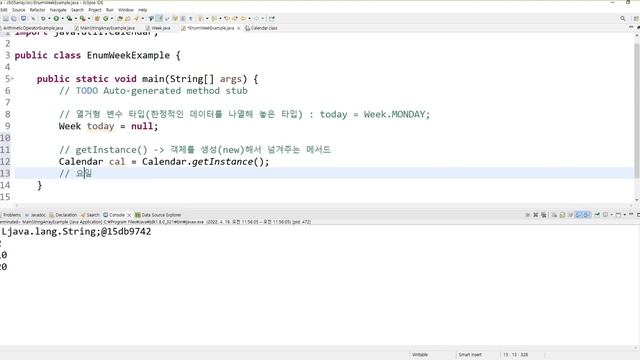Open the New Java Class dropdown arrow
Screen dimensions: 640x360
click(x=111, y=18)
